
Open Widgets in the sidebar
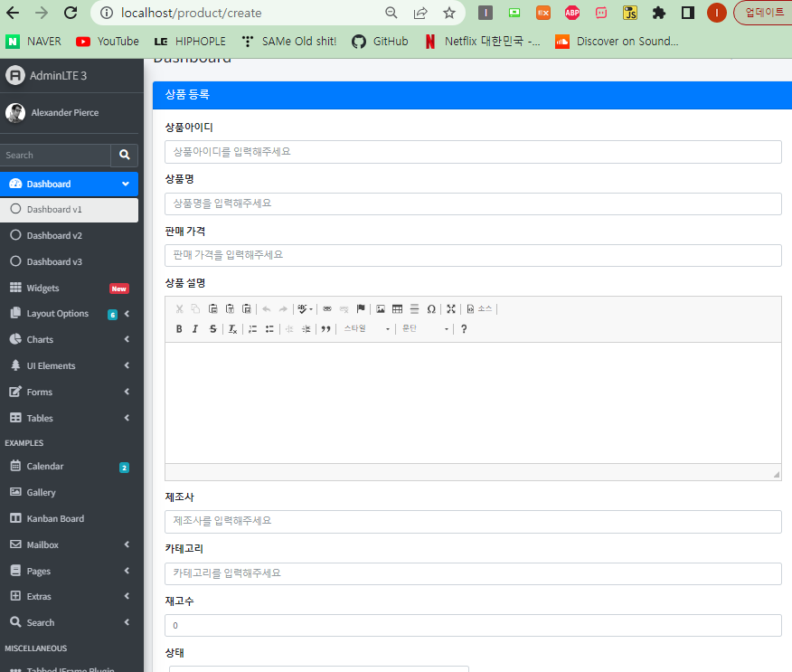[69, 288]
